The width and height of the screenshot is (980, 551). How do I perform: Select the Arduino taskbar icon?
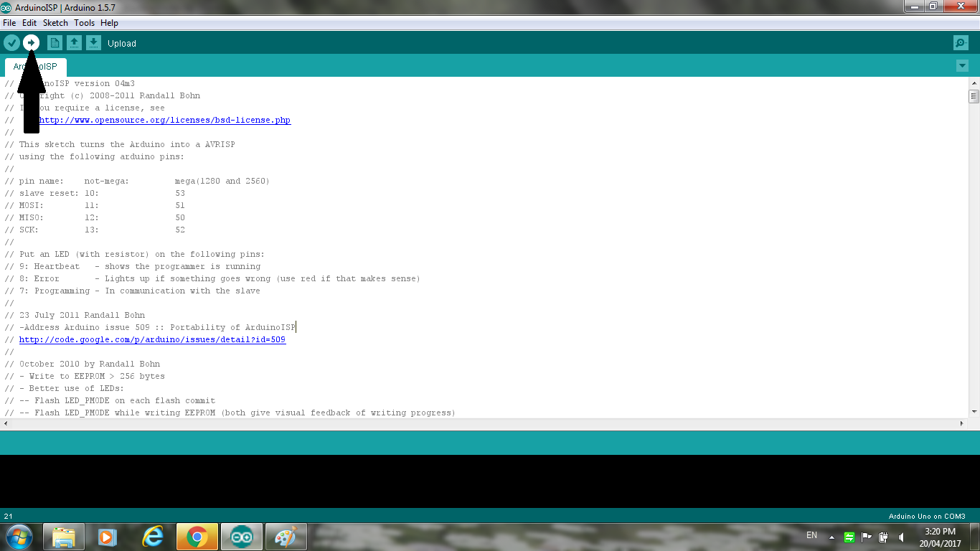[x=242, y=537]
